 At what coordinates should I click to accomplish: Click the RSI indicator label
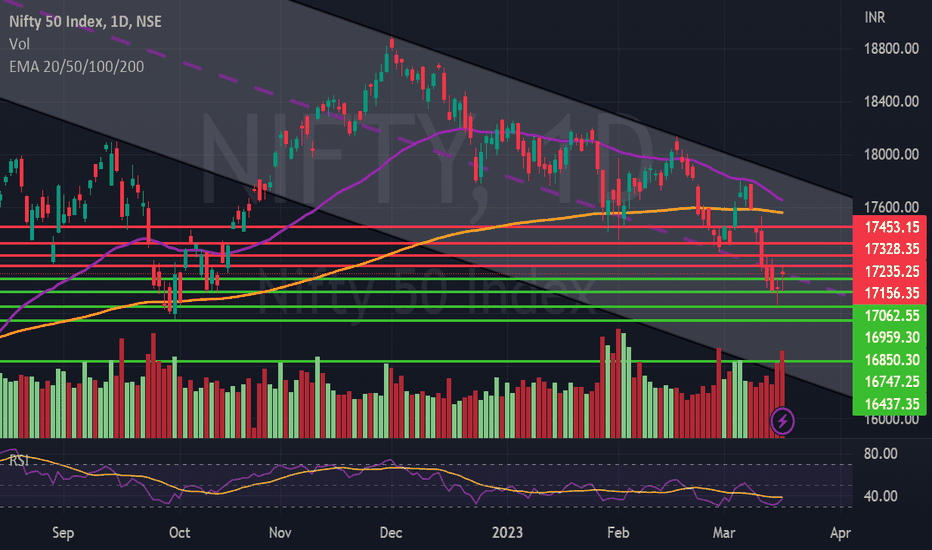point(18,460)
